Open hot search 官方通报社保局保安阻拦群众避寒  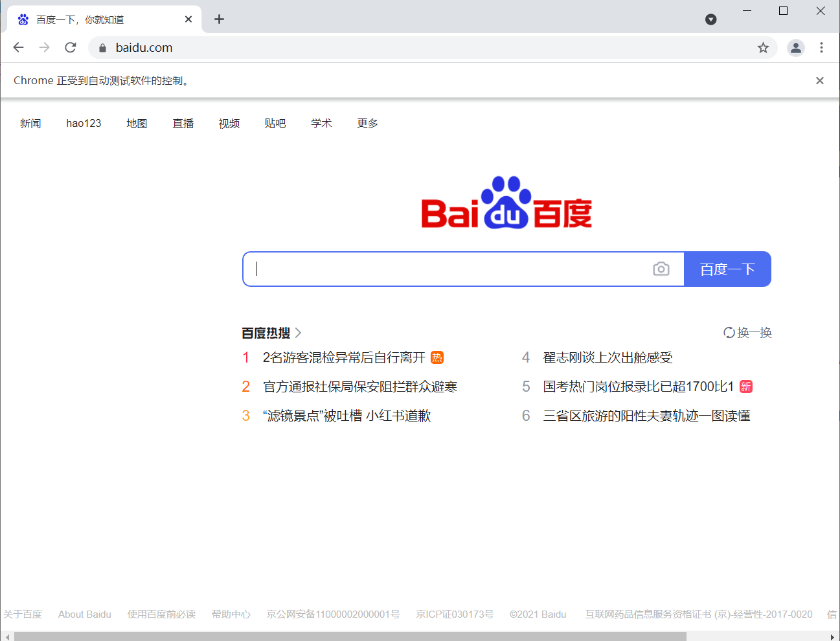tap(360, 387)
